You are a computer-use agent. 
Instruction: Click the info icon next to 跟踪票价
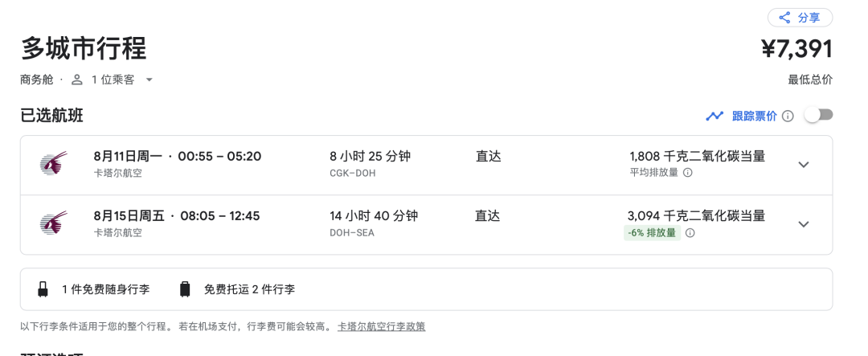[x=788, y=117]
